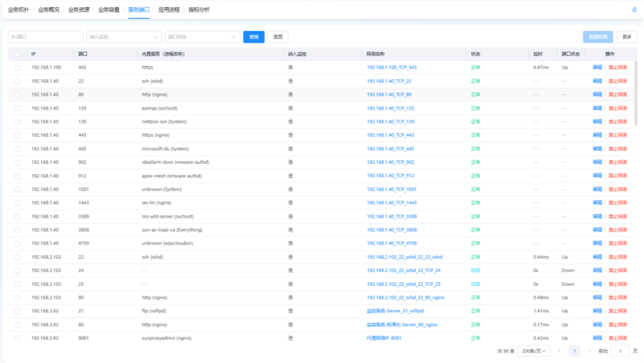644x363 pixels.
Task: Select the 服务端口 tab
Action: (x=138, y=9)
